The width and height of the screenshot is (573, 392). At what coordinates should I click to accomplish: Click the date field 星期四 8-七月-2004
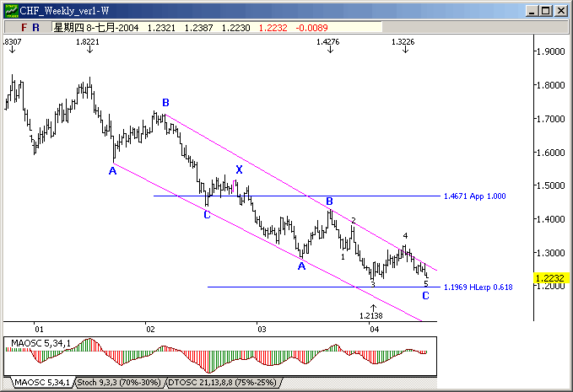(x=95, y=28)
